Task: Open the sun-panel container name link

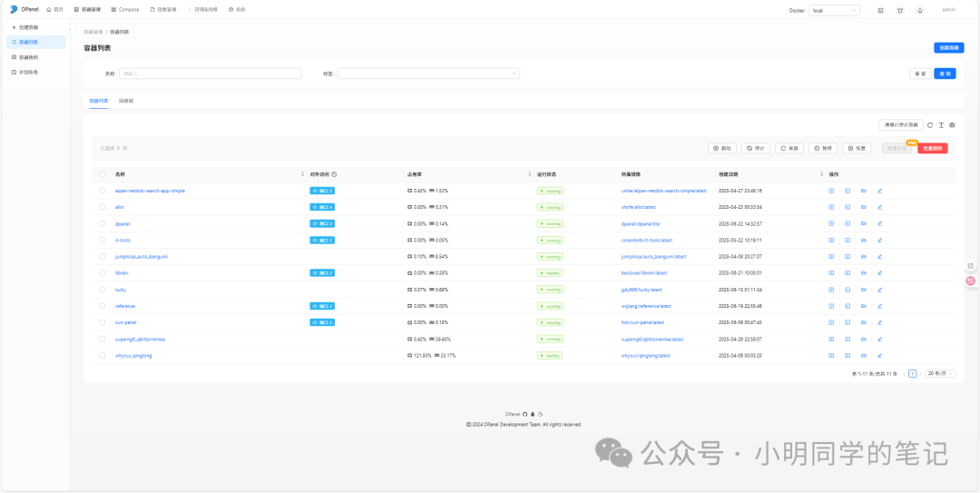Action: pos(125,322)
